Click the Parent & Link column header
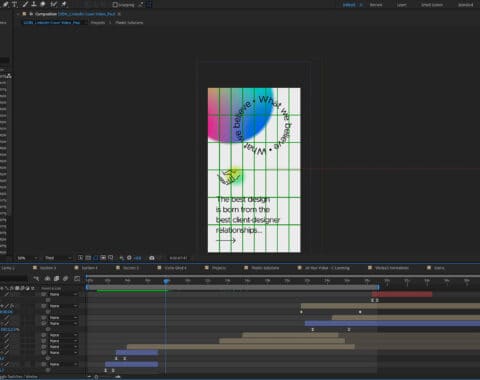480x380 pixels. click(51, 288)
